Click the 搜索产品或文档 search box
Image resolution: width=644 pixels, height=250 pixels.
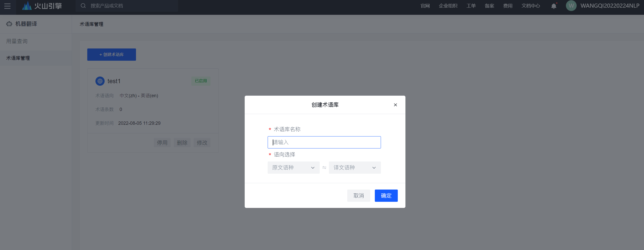(x=127, y=6)
